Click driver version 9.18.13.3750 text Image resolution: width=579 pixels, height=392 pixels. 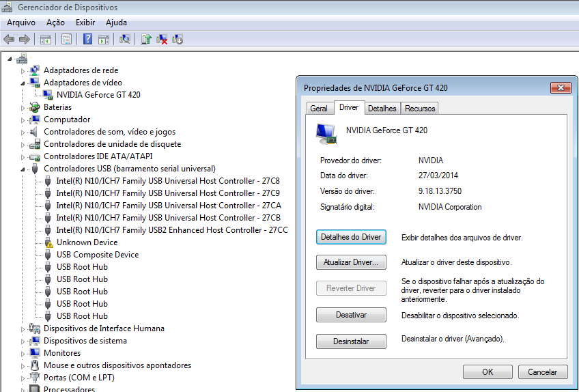pyautogui.click(x=440, y=191)
